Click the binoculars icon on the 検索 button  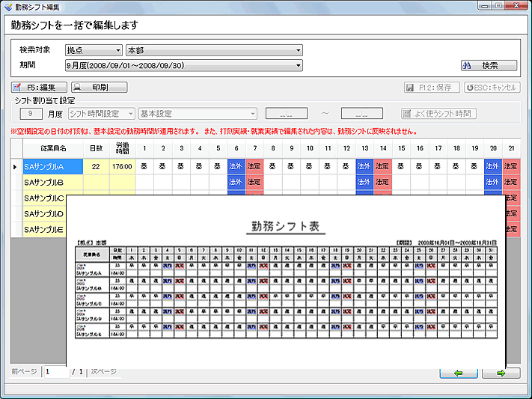click(x=467, y=66)
